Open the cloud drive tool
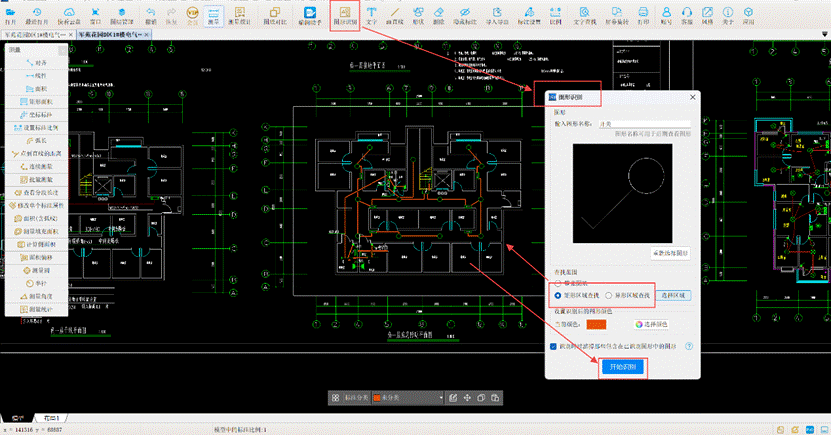Image resolution: width=831 pixels, height=435 pixels. coord(69,15)
